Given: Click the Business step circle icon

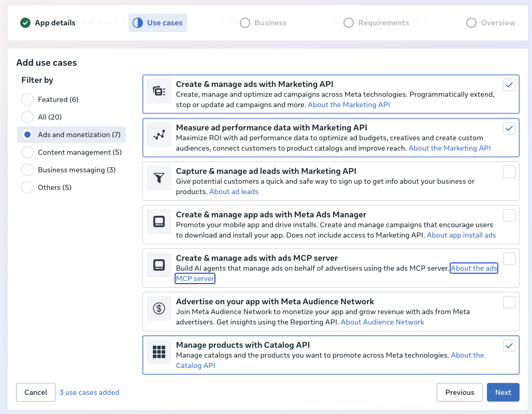Looking at the screenshot, I should (245, 23).
